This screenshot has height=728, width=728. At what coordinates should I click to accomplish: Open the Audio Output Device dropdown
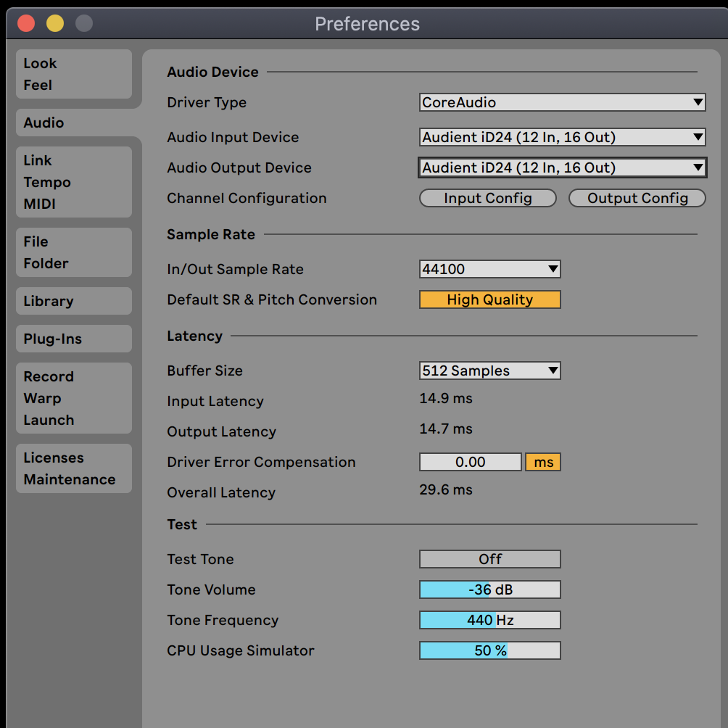click(562, 167)
